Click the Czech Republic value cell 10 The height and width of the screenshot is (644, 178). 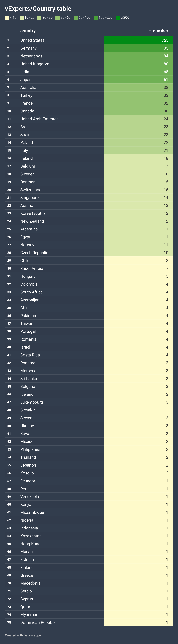[x=138, y=253]
